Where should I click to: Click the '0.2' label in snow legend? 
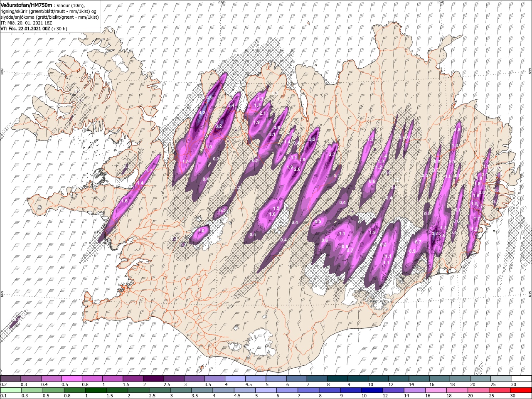tap(3, 384)
